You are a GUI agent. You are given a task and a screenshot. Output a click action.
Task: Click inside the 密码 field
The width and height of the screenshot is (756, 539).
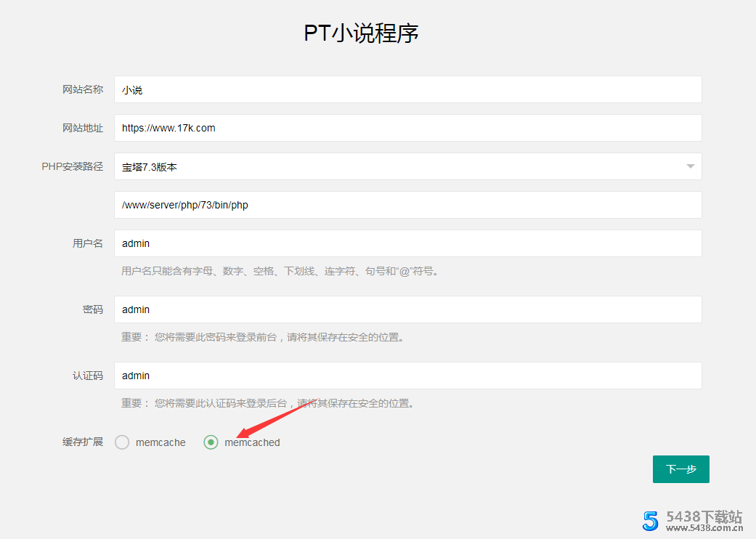407,309
